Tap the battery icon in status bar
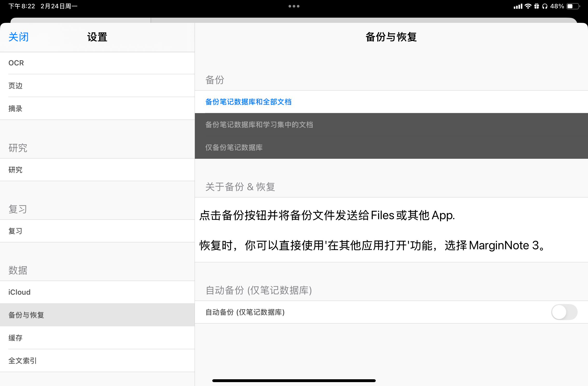The image size is (588, 386). 573,6
